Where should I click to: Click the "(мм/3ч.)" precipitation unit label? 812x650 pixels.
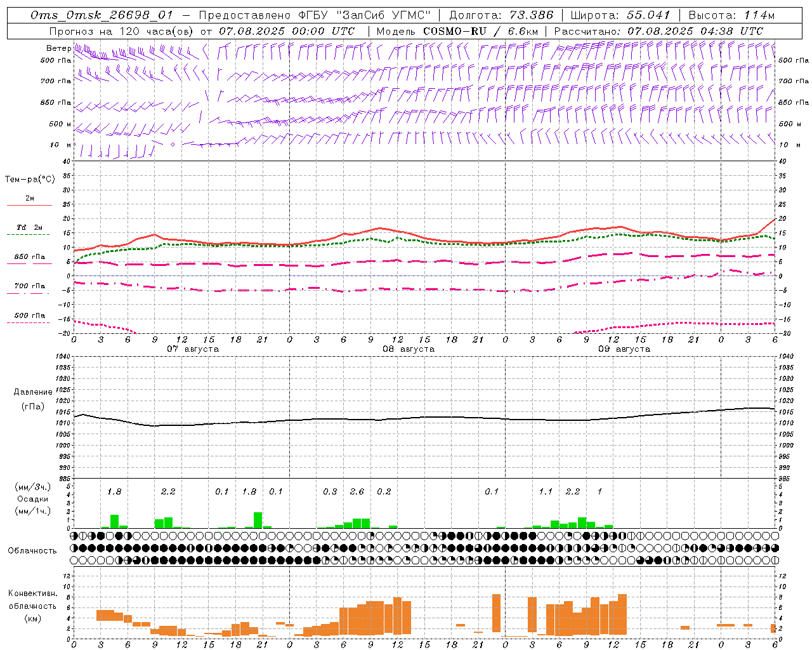pos(32,487)
